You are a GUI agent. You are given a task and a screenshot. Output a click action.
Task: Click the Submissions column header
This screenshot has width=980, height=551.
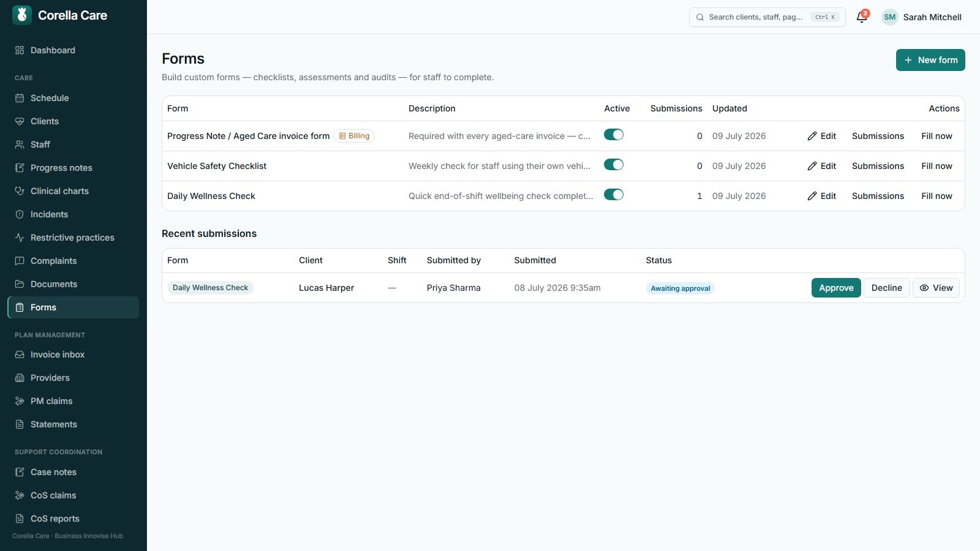[x=676, y=108]
